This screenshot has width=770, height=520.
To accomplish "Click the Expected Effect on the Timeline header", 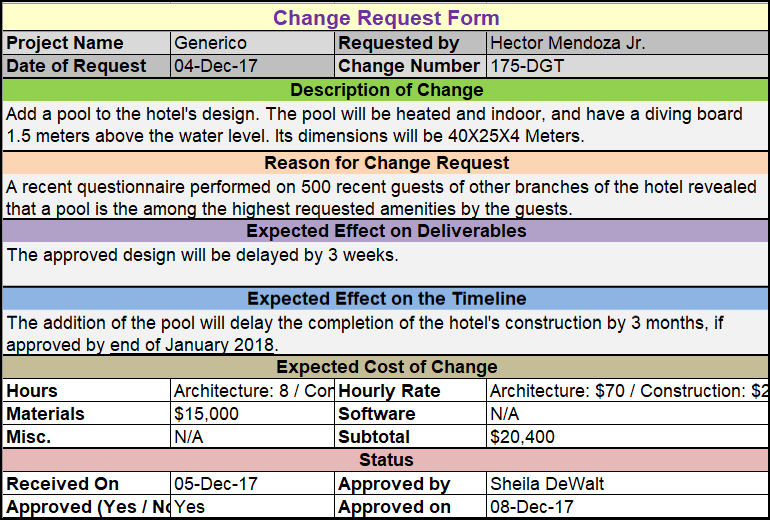I will coord(386,298).
